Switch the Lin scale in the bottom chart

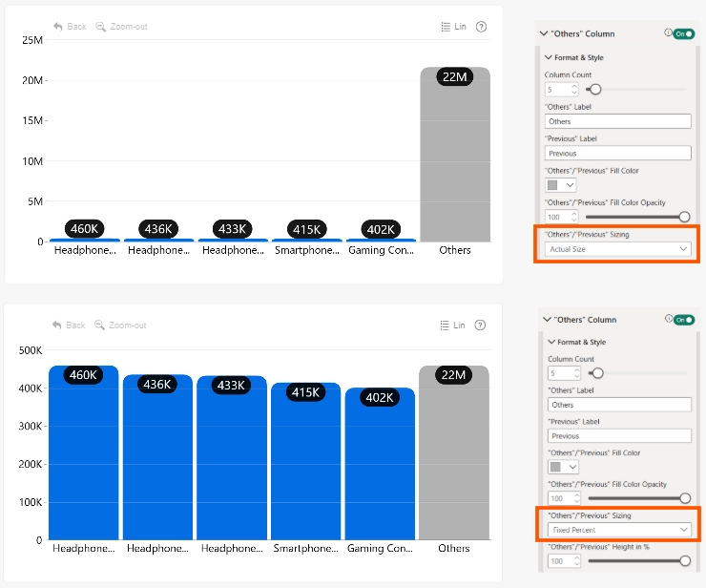pos(452,325)
